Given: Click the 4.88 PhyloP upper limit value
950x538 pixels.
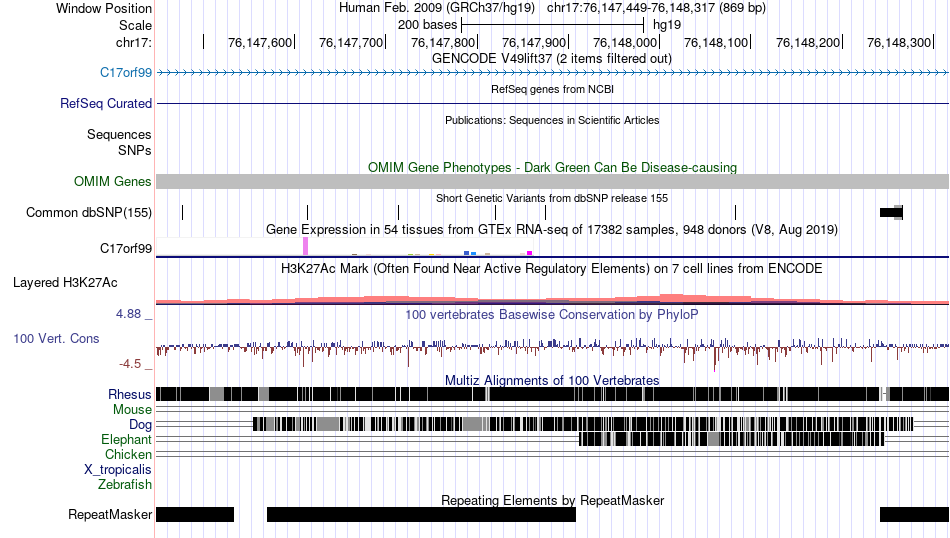Looking at the screenshot, I should pos(128,314).
